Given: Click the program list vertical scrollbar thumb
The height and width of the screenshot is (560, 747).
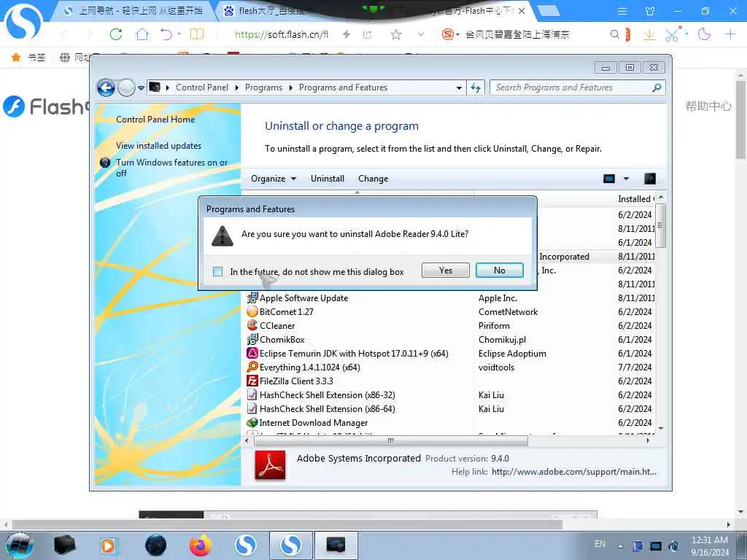Looking at the screenshot, I should click(x=660, y=225).
